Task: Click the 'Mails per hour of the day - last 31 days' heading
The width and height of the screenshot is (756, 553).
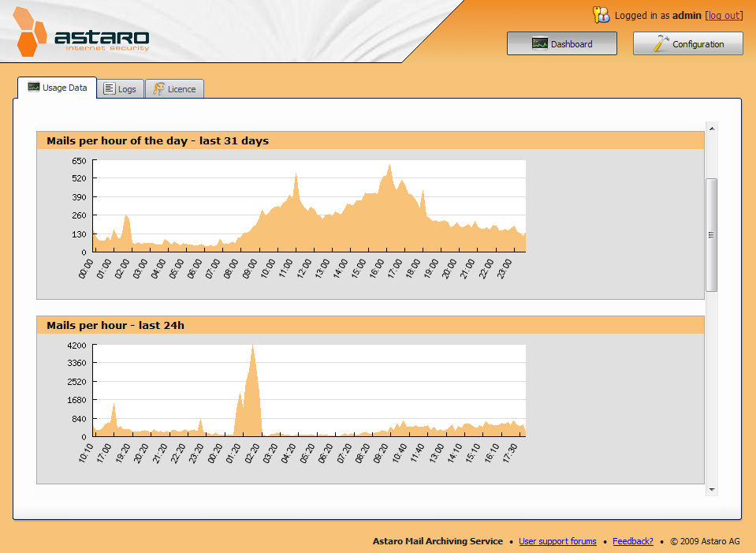Action: click(x=158, y=141)
